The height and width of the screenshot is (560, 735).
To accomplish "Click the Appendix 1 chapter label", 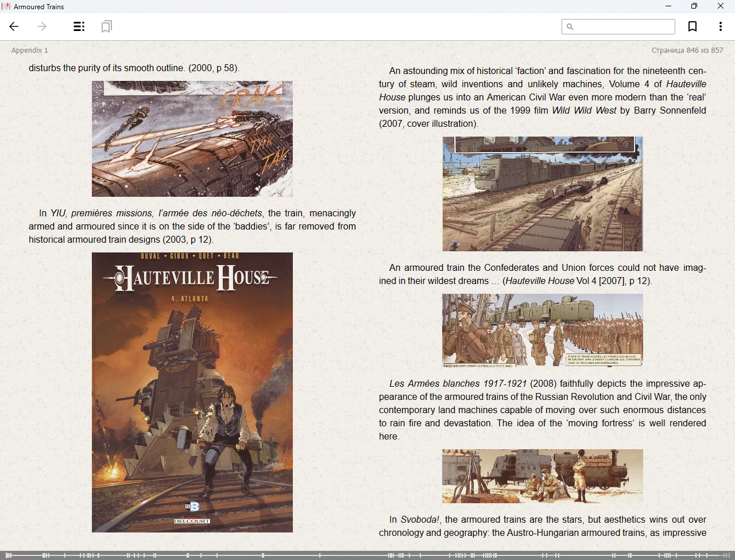I will [x=30, y=50].
